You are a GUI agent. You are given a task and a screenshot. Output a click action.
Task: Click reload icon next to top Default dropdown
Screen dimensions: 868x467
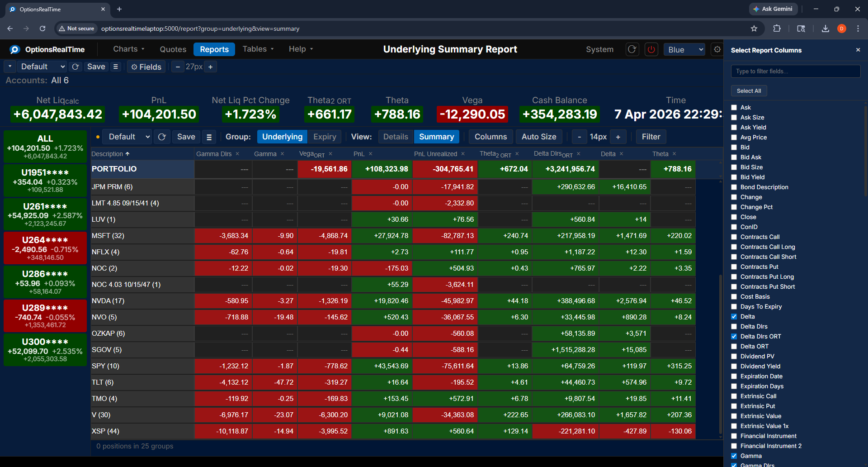point(75,67)
